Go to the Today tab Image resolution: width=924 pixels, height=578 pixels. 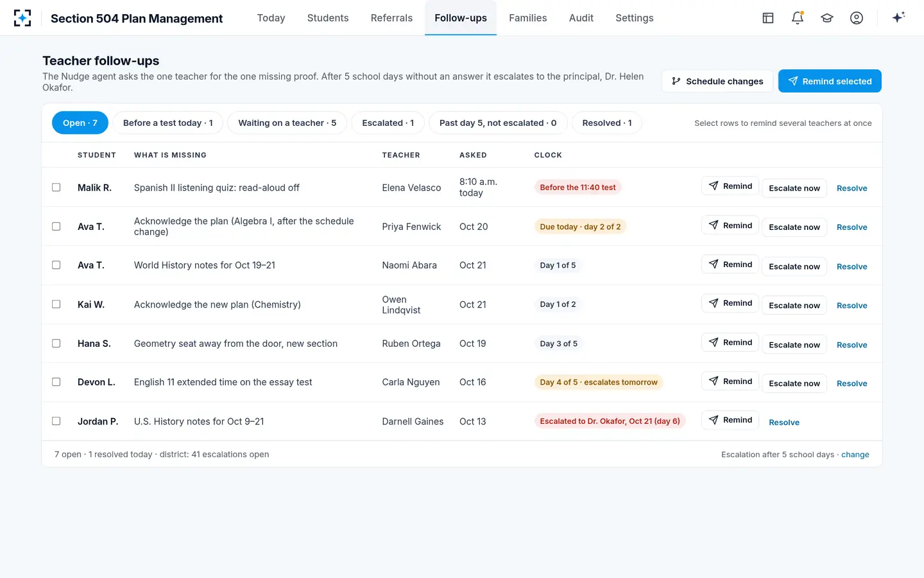point(271,18)
